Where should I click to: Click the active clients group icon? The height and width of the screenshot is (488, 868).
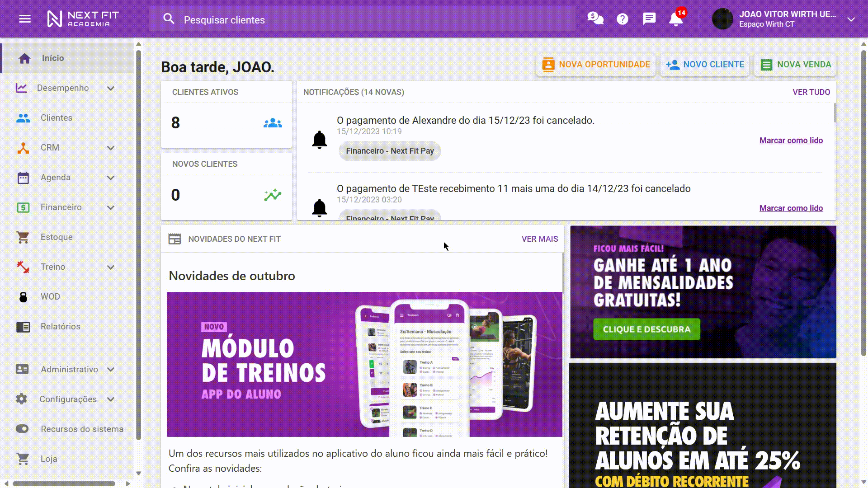[273, 123]
